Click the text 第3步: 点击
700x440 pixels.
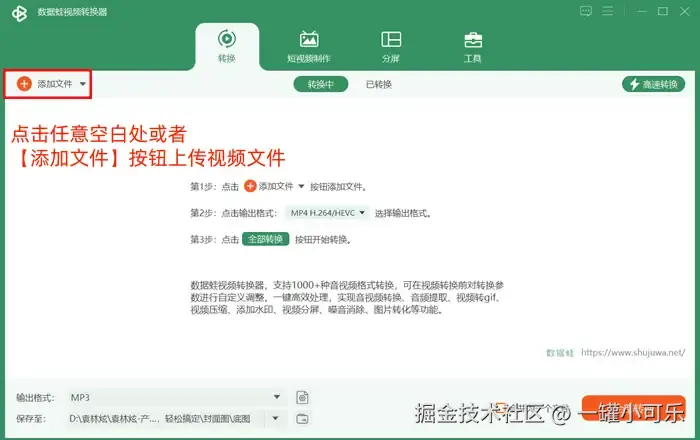(x=215, y=240)
